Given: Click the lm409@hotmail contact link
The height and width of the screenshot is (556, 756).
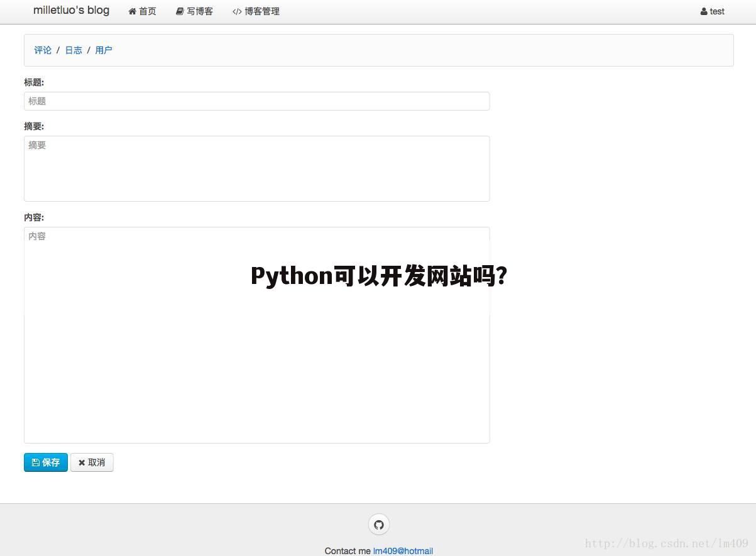Looking at the screenshot, I should (403, 551).
